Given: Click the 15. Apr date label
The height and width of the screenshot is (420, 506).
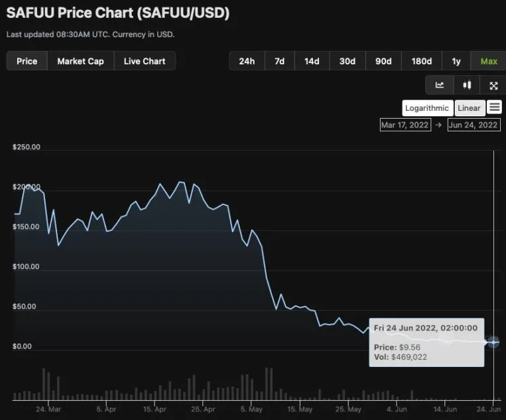Looking at the screenshot, I should [155, 409].
